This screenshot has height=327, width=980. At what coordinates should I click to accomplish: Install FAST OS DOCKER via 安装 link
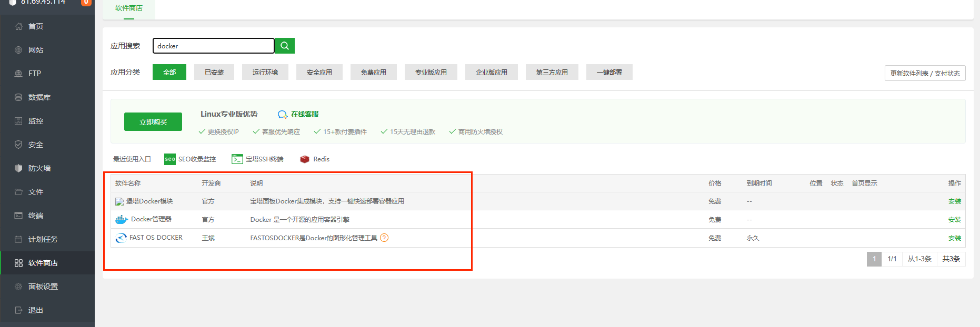pyautogui.click(x=955, y=238)
